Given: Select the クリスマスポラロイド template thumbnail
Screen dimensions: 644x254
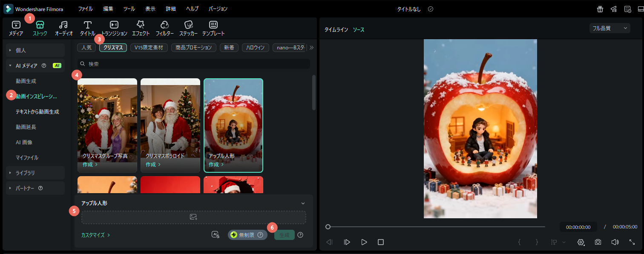Looking at the screenshot, I should 170,119.
